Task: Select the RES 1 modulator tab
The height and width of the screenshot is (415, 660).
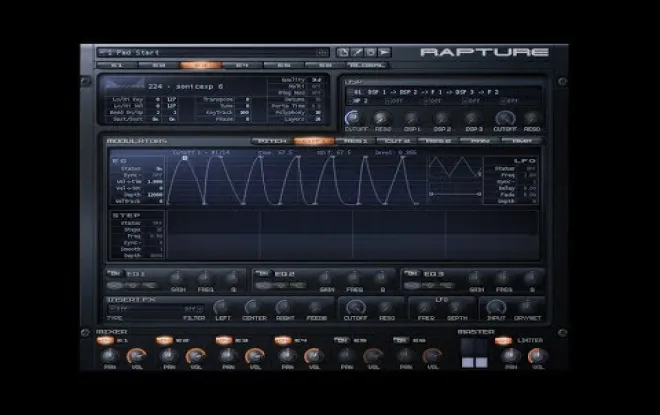Action: [356, 141]
